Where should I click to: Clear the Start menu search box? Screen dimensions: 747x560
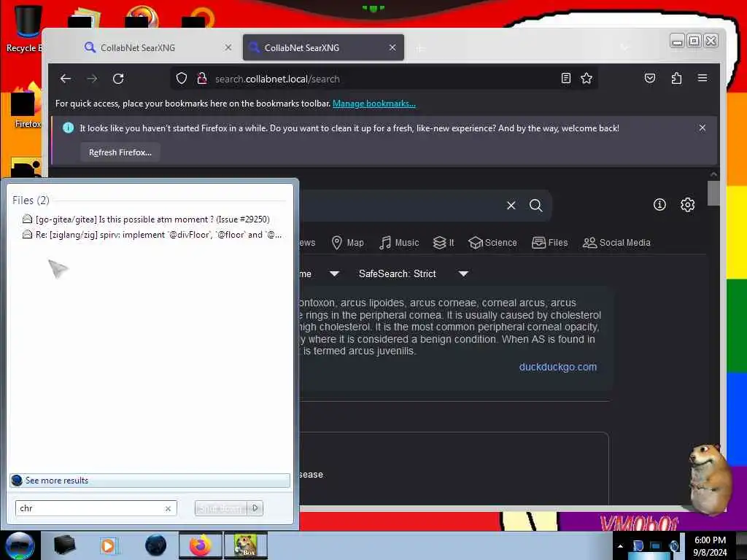pyautogui.click(x=168, y=508)
